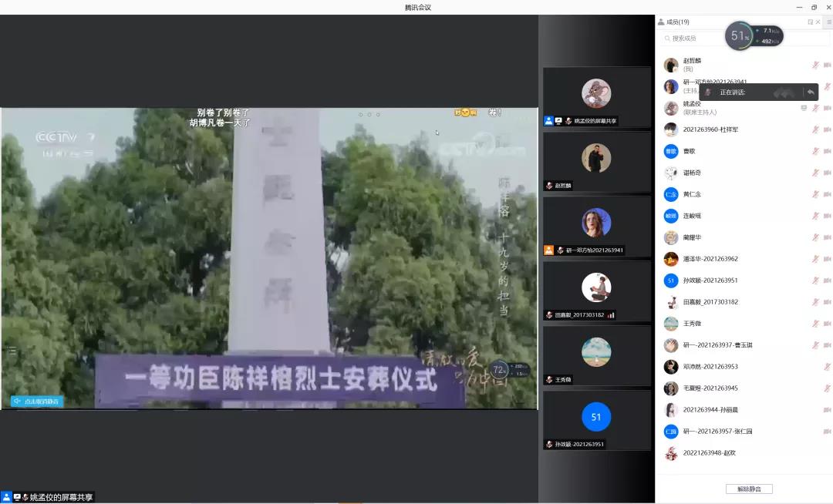The height and width of the screenshot is (504, 833).
Task: Click the camera icon for 2021263944-孙丽晨
Action: click(x=827, y=410)
